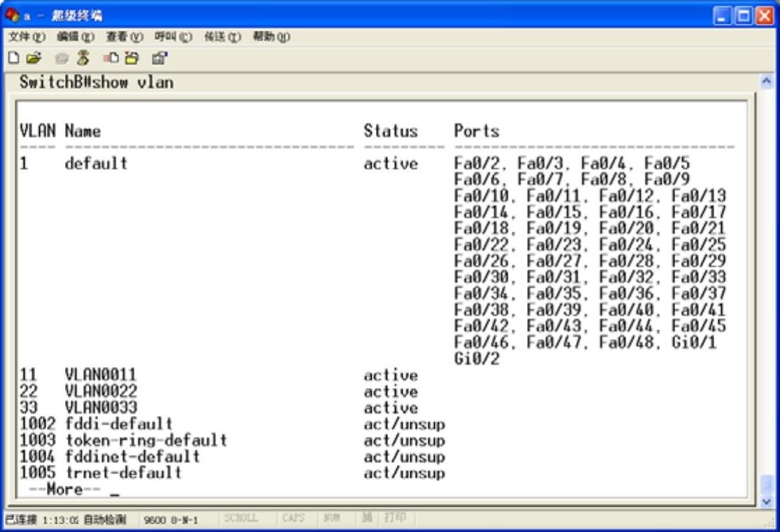Click the 'Fa0/30' port entry
The height and width of the screenshot is (532, 780).
point(481,277)
